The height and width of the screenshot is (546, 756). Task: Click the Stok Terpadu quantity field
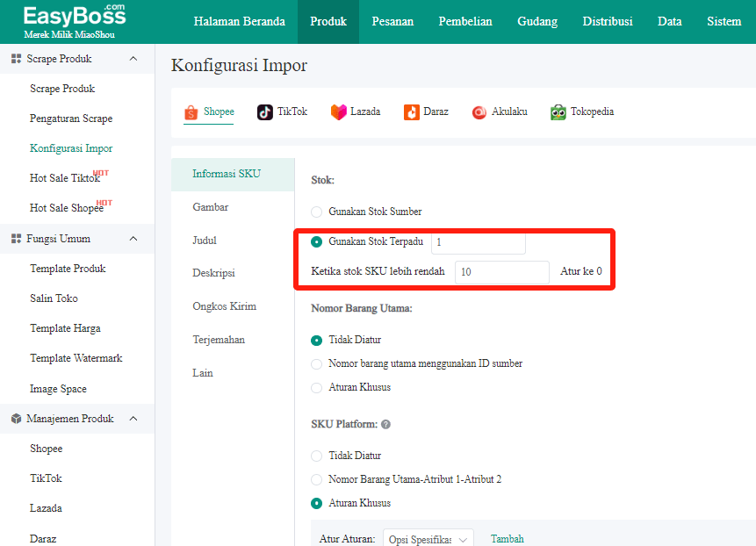(479, 242)
